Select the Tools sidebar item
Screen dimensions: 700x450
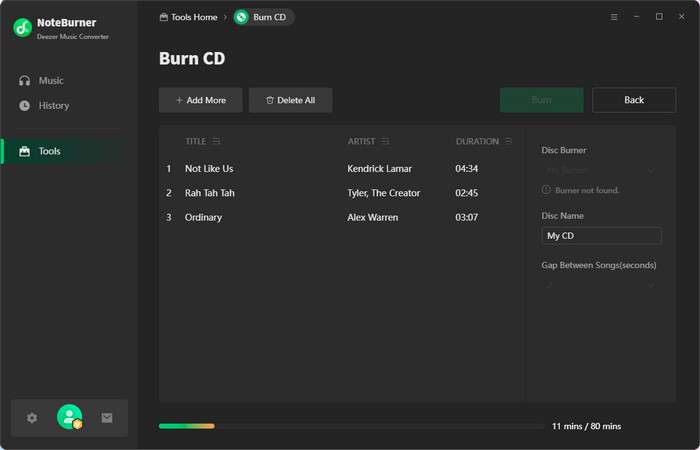point(69,151)
